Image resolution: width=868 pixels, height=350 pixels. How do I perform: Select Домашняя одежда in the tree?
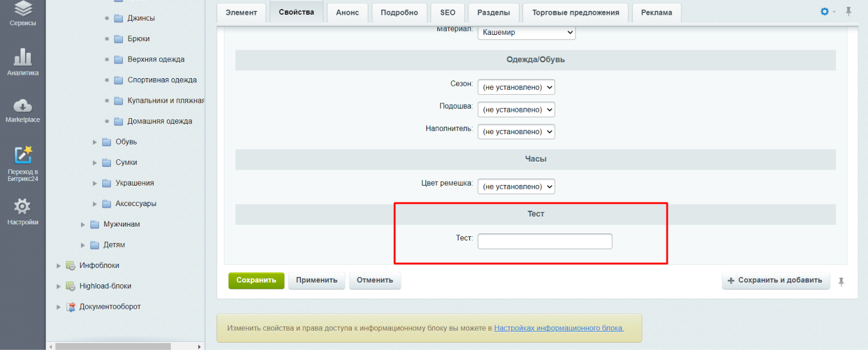tap(160, 121)
